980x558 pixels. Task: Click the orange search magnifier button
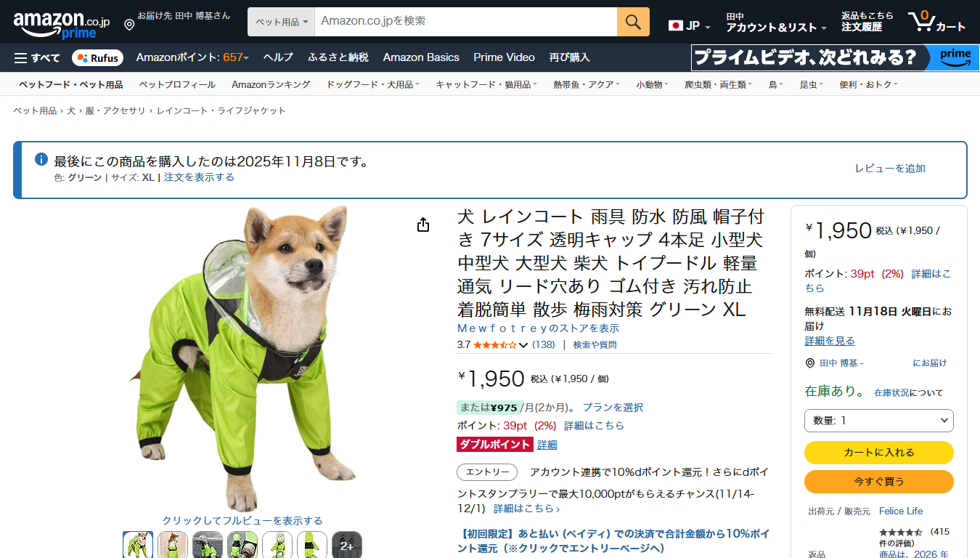point(633,22)
